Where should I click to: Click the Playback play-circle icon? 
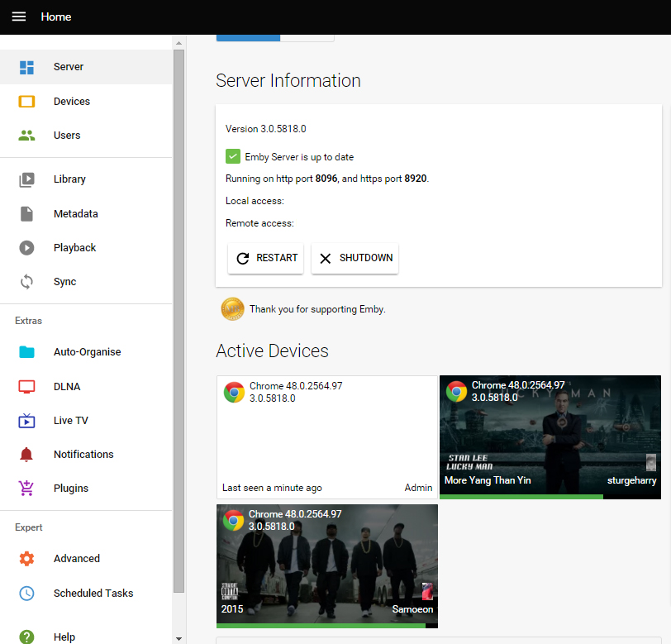[x=26, y=248]
